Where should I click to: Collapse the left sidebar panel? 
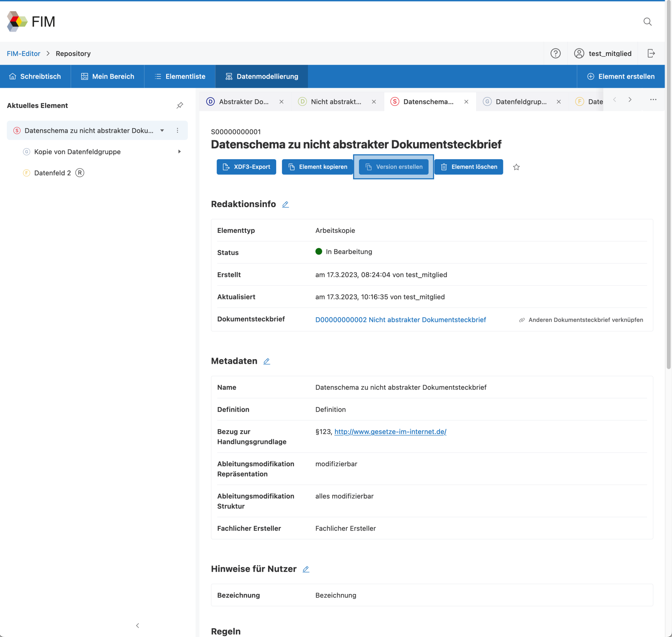click(x=138, y=625)
